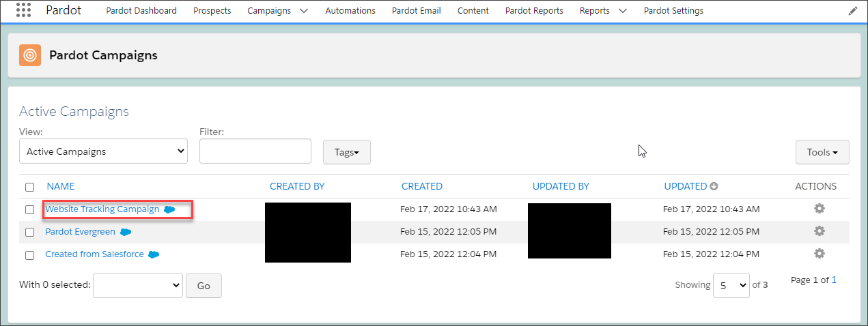This screenshot has width=868, height=326.
Task: Click Salesforce cloud icon beside Pardot Evergreen
Action: (x=126, y=232)
